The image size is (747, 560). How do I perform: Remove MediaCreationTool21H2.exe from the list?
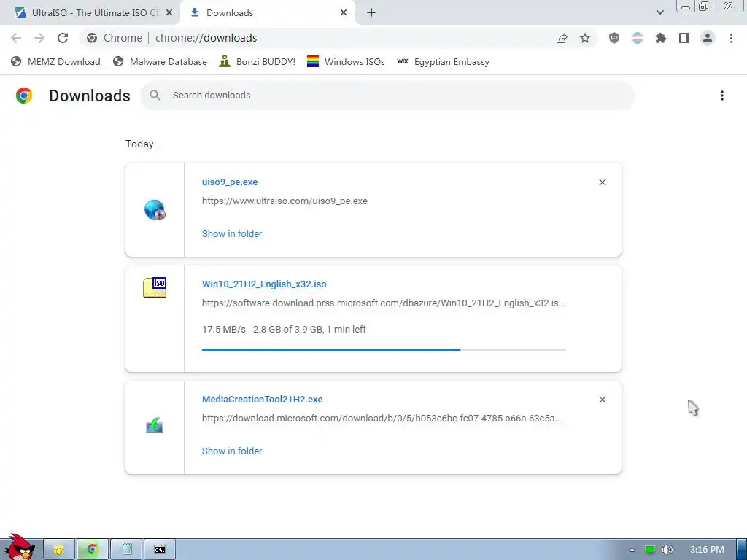602,400
